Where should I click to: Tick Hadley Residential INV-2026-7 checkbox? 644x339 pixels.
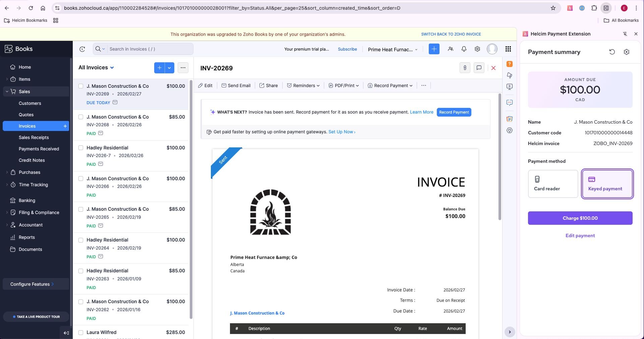[81, 148]
